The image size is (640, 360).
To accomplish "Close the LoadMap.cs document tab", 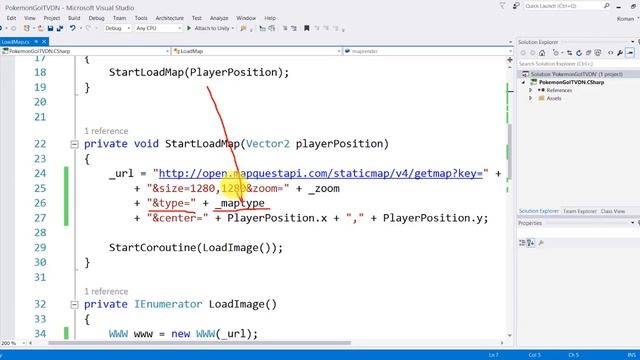I will tap(44, 42).
